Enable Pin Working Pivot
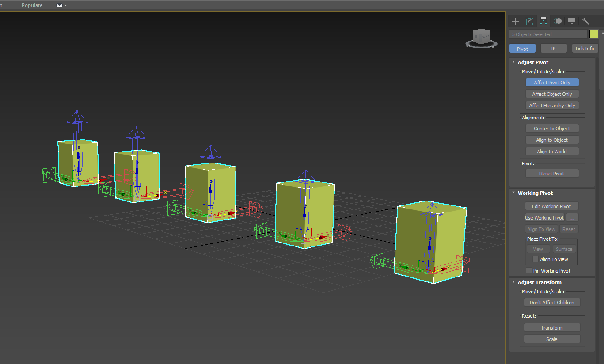 pyautogui.click(x=528, y=270)
